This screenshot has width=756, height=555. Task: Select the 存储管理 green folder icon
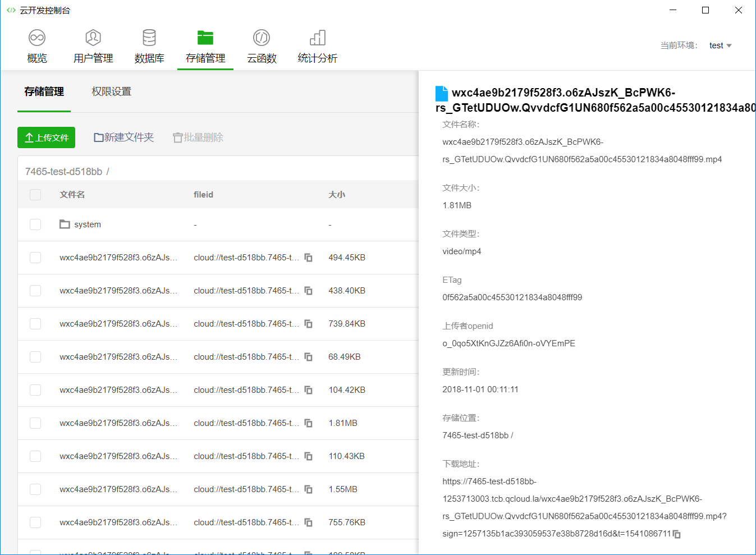(205, 38)
